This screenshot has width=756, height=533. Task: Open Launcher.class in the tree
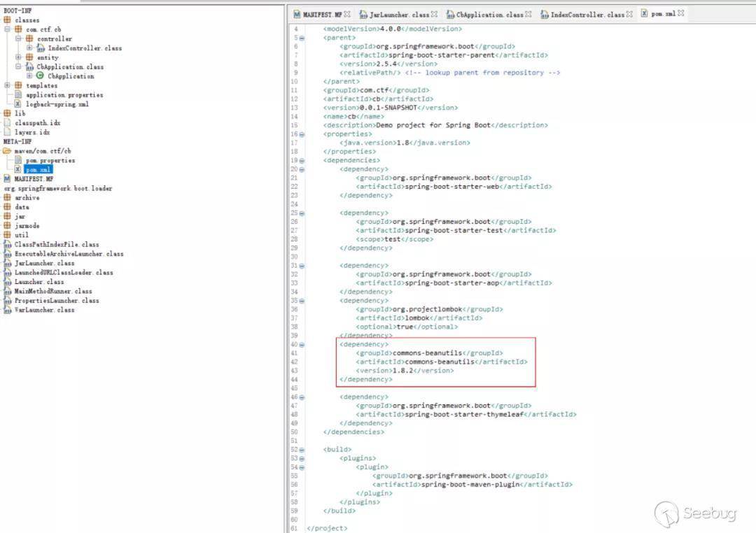39,282
